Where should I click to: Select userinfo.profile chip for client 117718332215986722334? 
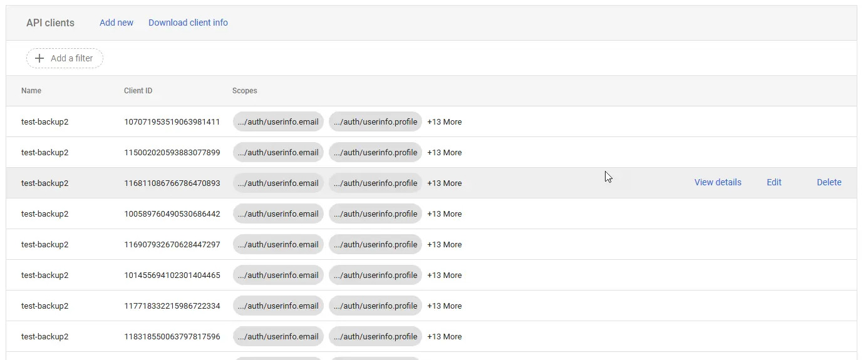pyautogui.click(x=375, y=306)
